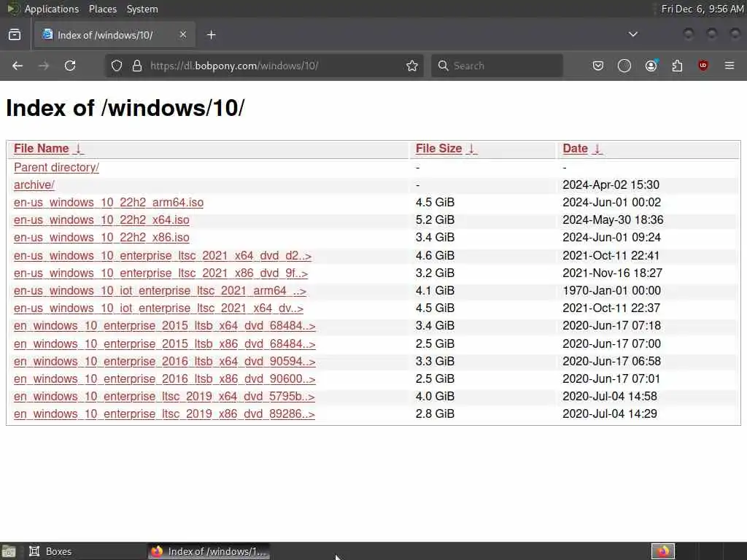The image size is (747, 560).
Task: Open the Parent directory/ link
Action: (56, 168)
